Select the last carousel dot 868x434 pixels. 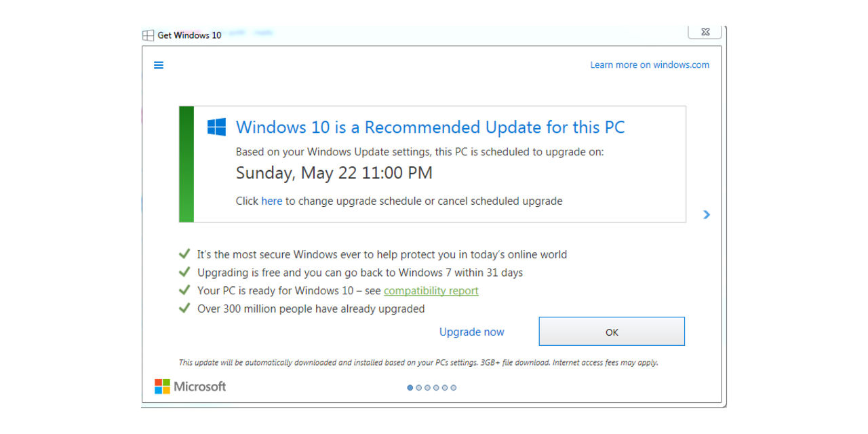[x=453, y=387]
